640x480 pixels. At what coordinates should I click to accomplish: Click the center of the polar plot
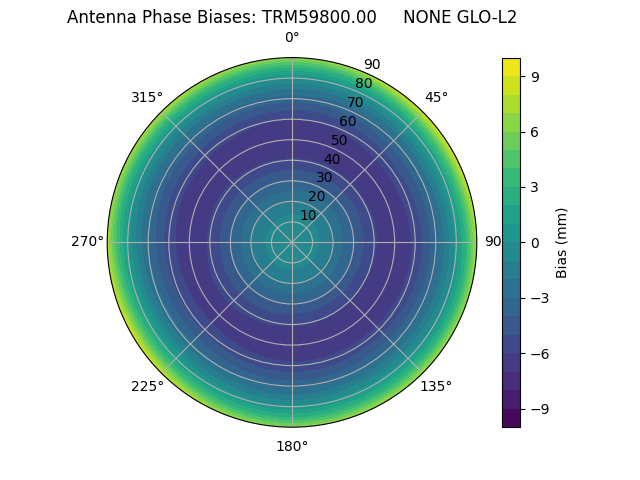pos(292,242)
